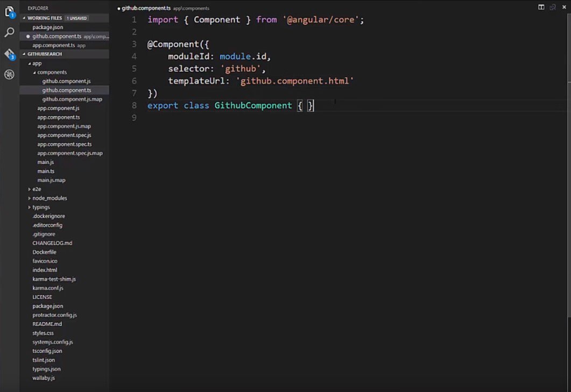Open protractor.config.js
This screenshot has width=571, height=392.
tap(54, 315)
